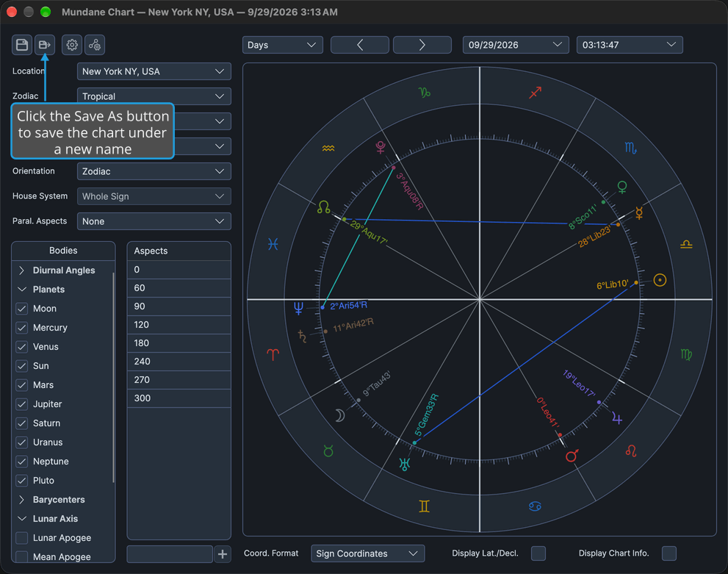
Task: Open the Location dropdown
Action: 154,71
